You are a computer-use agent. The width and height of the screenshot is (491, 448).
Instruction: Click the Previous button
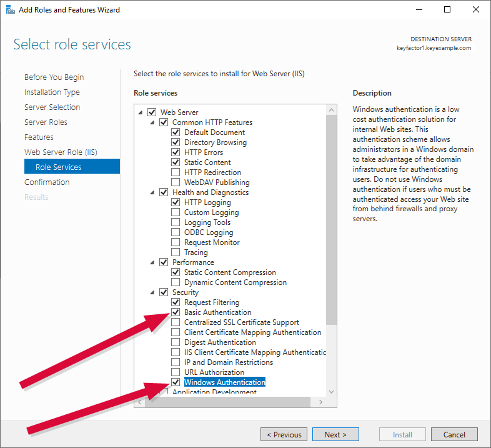(284, 434)
